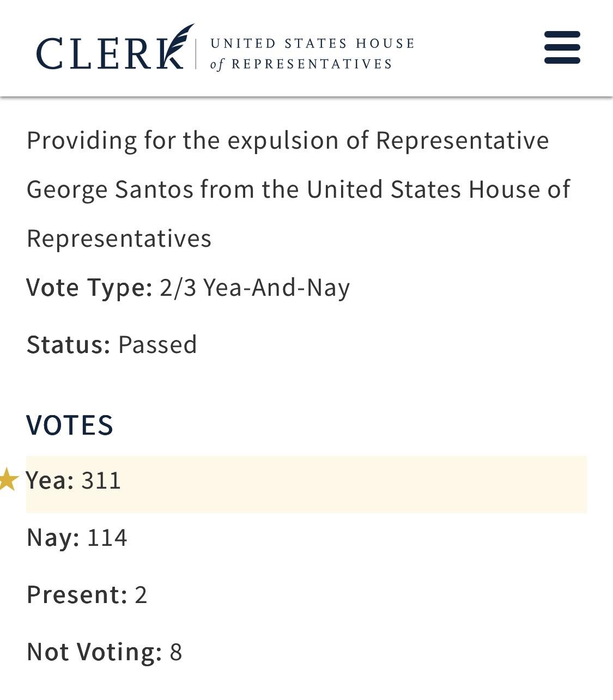Click the 311 Yea vote count
Screen dimensions: 613x700
(x=101, y=480)
